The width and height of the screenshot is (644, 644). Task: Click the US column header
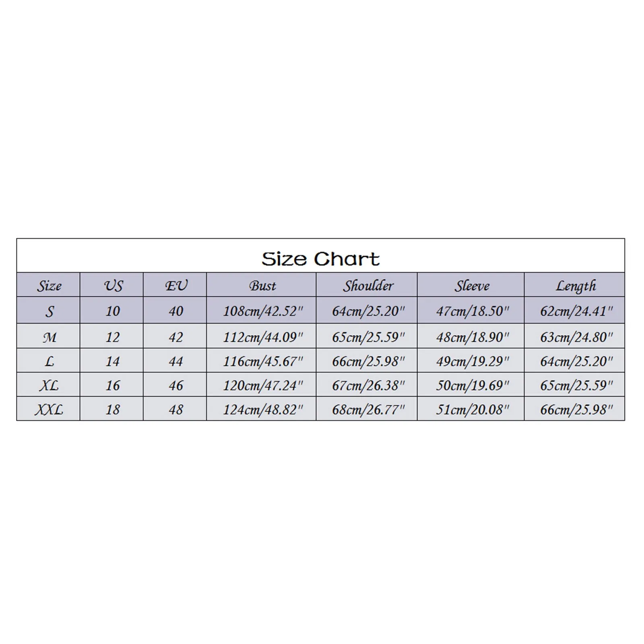pyautogui.click(x=113, y=286)
